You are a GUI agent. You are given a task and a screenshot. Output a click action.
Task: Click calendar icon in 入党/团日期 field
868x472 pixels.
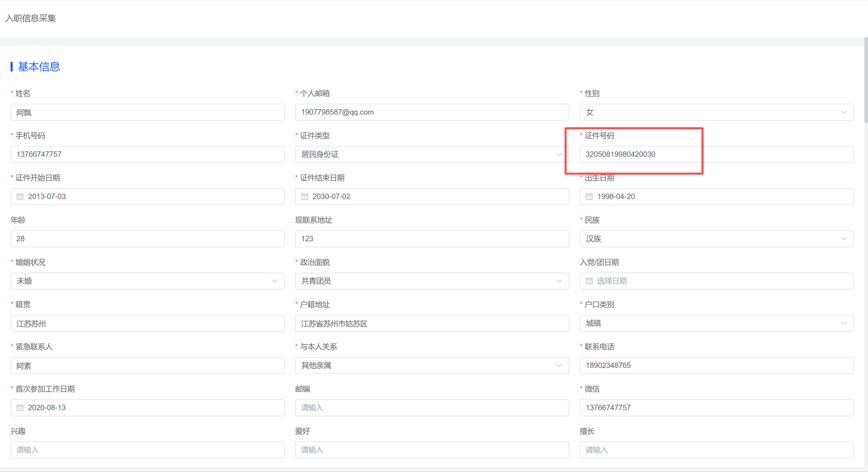coord(589,281)
